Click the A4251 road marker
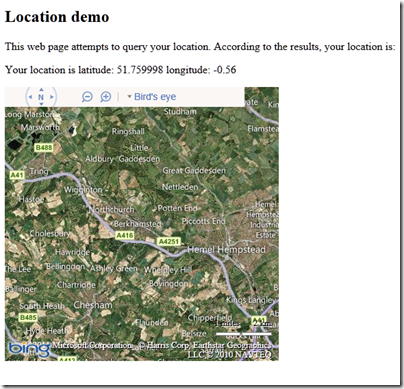Image resolution: width=404 pixels, height=389 pixels. (169, 241)
